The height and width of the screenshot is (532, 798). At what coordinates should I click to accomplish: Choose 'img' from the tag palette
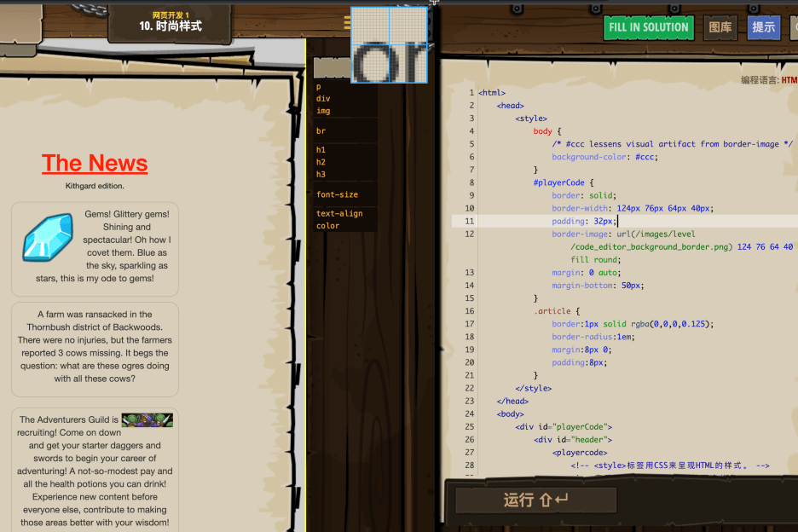click(x=323, y=111)
